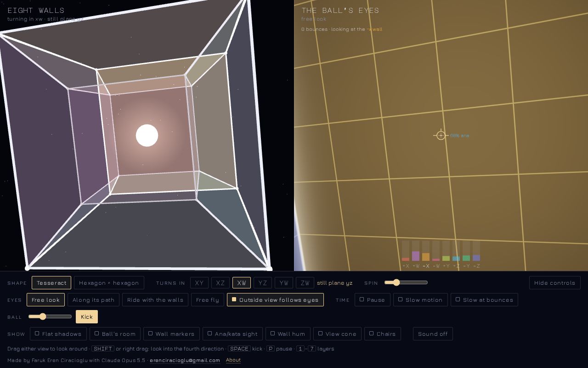The height and width of the screenshot is (368, 588).
Task: Toggle the Sound off button
Action: point(433,333)
